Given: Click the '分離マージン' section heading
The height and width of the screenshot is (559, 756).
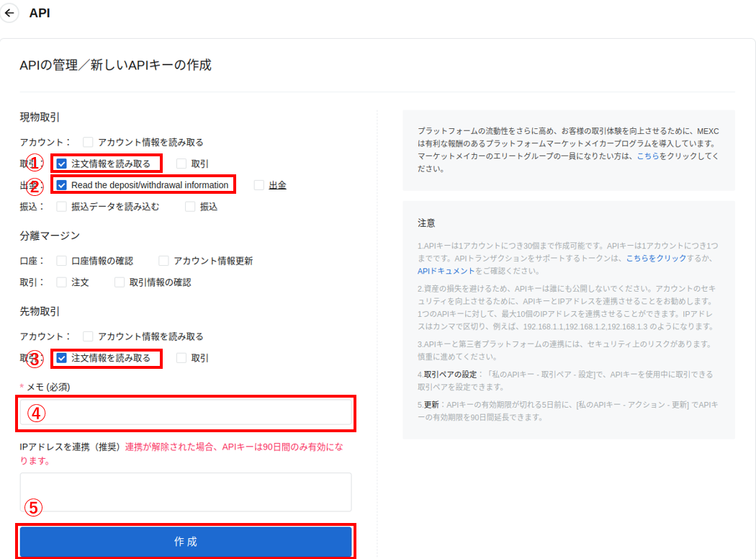Looking at the screenshot, I should point(50,236).
